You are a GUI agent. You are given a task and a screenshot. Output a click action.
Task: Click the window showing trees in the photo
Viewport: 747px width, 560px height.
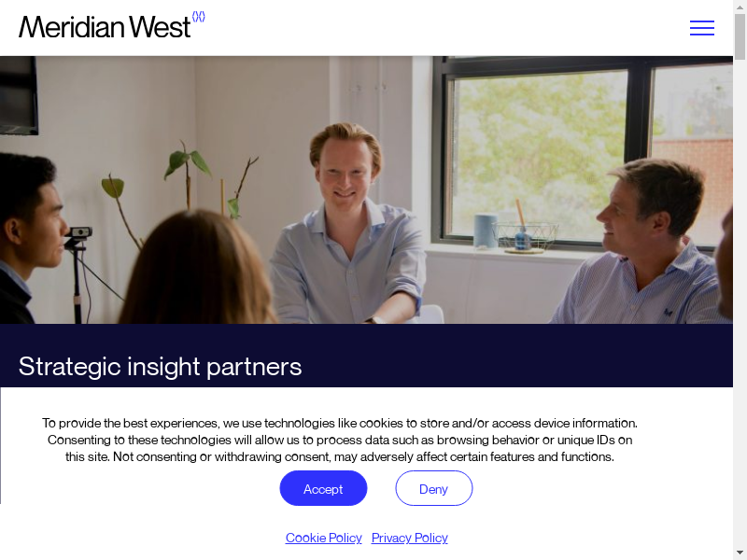[x=586, y=152]
